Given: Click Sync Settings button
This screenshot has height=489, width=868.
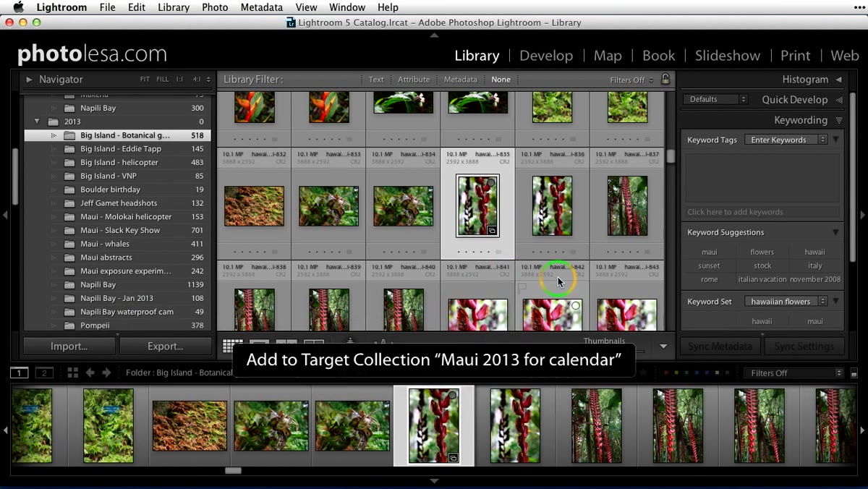Looking at the screenshot, I should pyautogui.click(x=804, y=346).
